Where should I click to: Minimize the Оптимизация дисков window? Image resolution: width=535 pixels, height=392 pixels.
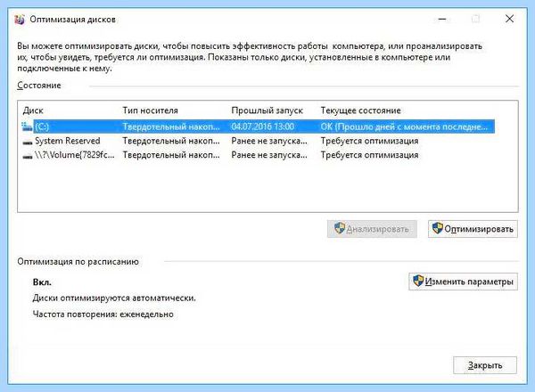click(442, 19)
